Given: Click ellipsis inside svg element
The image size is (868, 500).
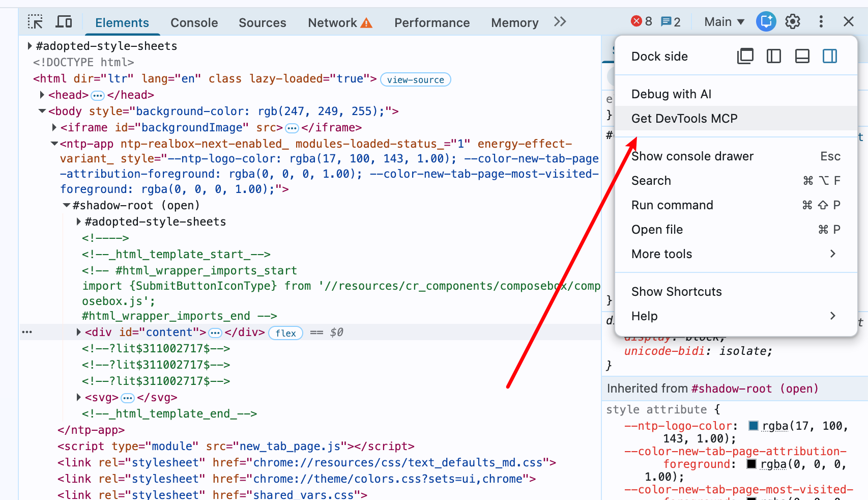Looking at the screenshot, I should click(x=128, y=398).
